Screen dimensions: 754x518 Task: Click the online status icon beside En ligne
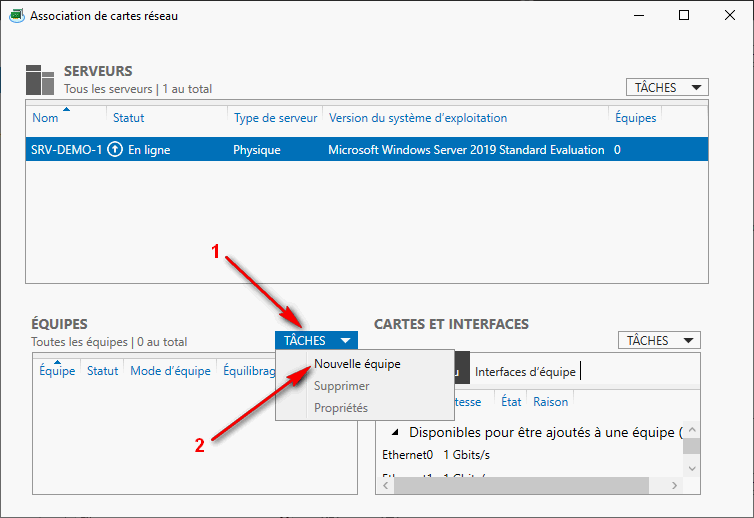(x=115, y=150)
